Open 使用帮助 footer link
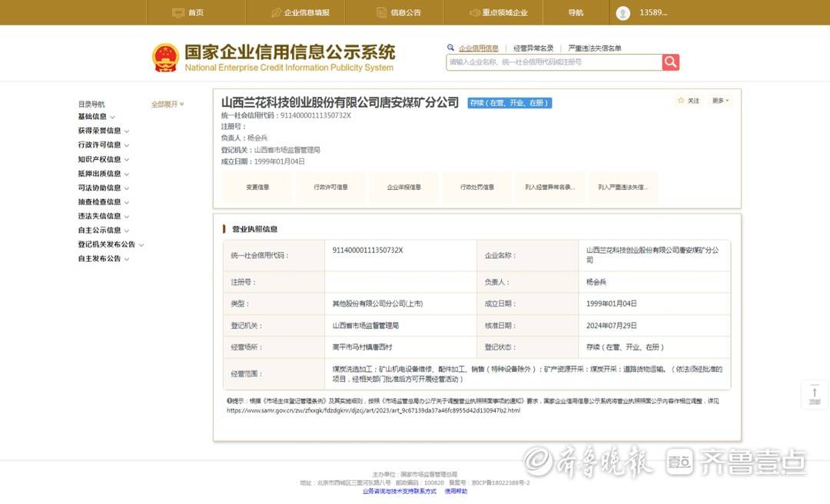This screenshot has width=830, height=504. point(456,492)
